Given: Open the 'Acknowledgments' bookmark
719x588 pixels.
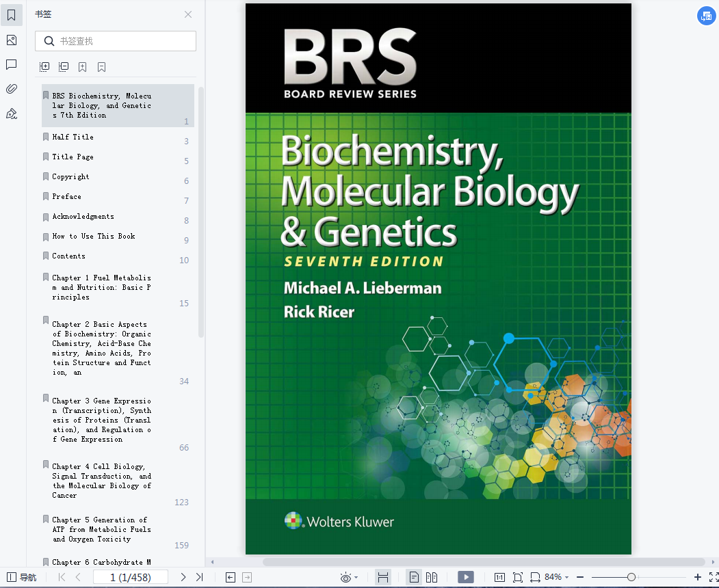Looking at the screenshot, I should click(x=83, y=216).
